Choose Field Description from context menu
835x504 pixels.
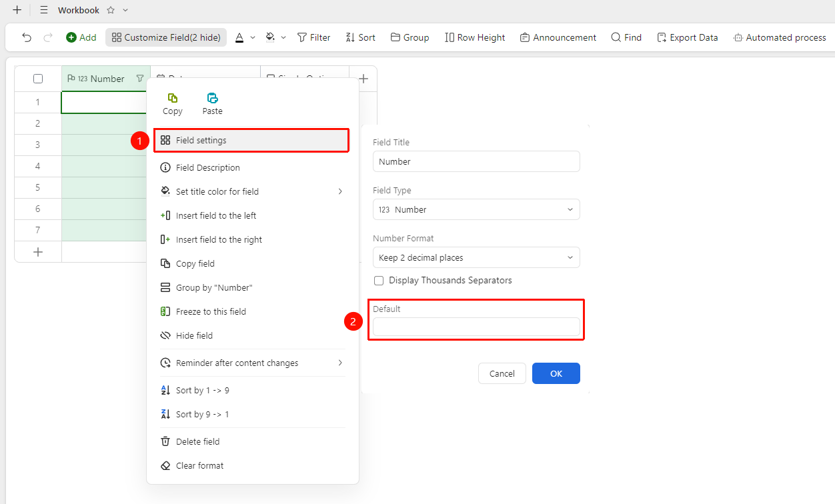253,167
